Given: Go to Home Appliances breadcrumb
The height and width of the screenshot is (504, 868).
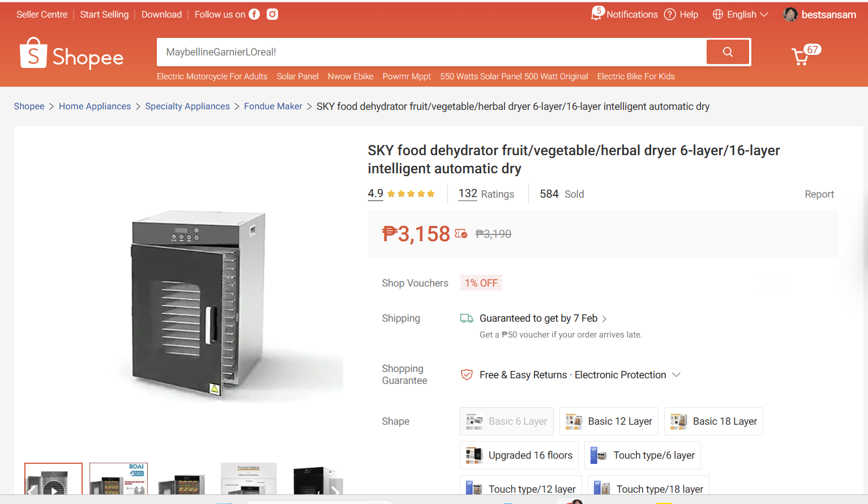Looking at the screenshot, I should (x=95, y=106).
